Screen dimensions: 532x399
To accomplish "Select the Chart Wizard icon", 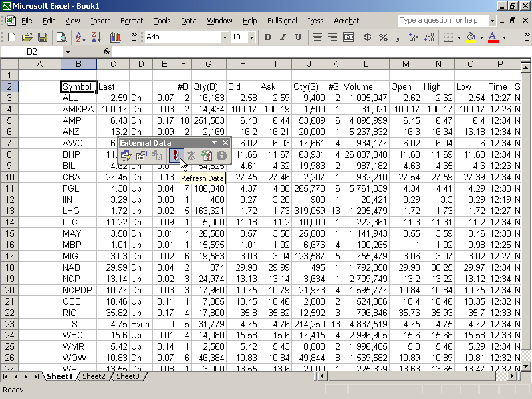I will 114,36.
